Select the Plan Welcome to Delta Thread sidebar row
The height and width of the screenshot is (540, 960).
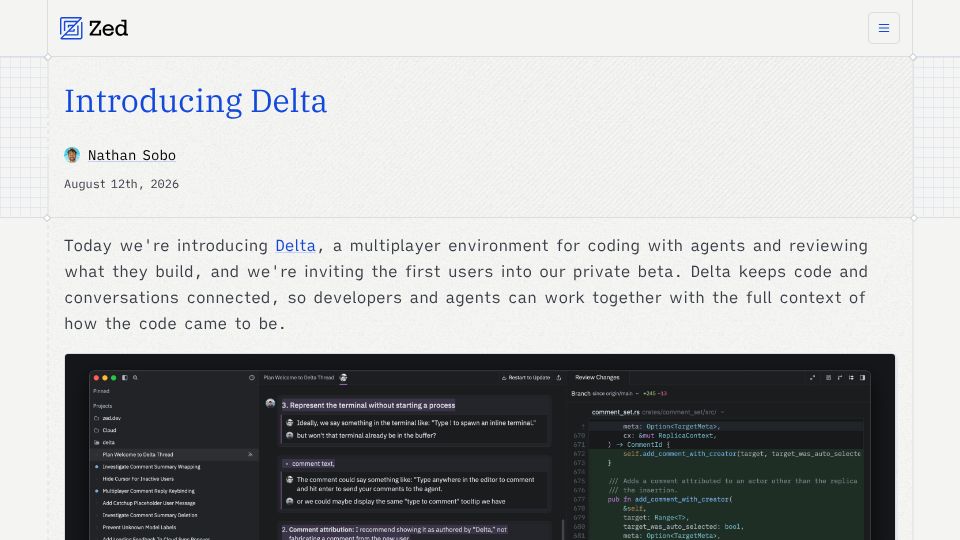[173, 455]
